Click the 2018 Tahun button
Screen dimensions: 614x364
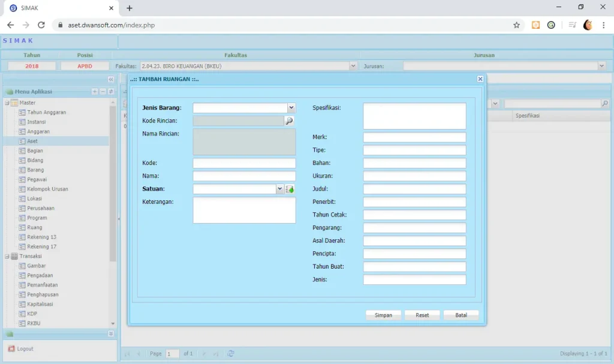pyautogui.click(x=32, y=66)
